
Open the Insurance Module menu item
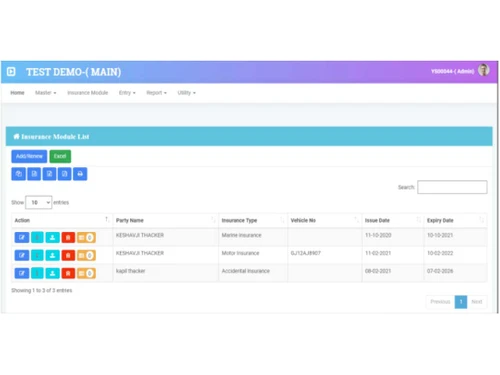88,93
